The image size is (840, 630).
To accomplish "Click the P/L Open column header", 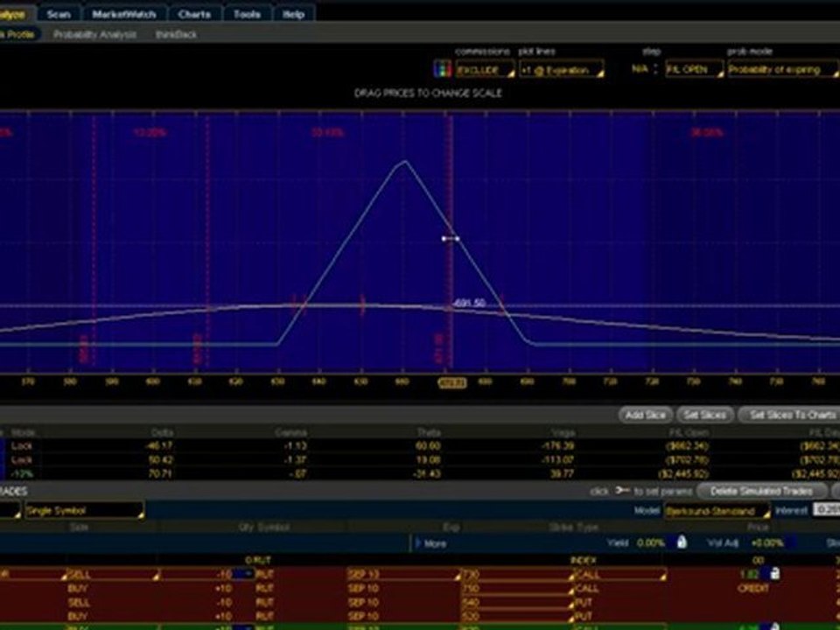I will click(x=689, y=432).
